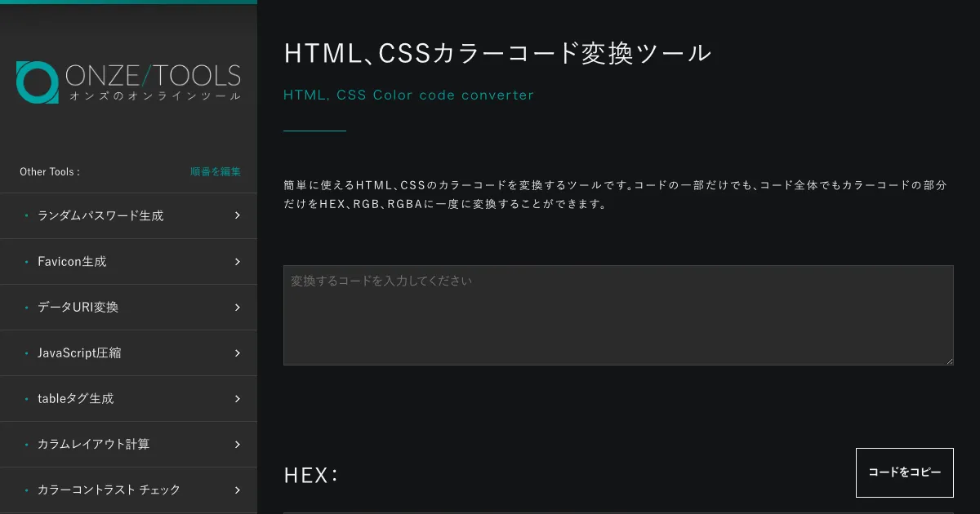Click chevron arrow beside Favicon生成
The height and width of the screenshot is (514, 980).
pos(238,262)
